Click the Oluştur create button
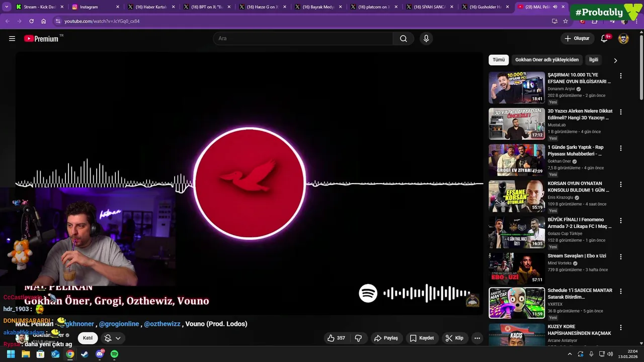The height and width of the screenshot is (362, 644). coord(577,39)
